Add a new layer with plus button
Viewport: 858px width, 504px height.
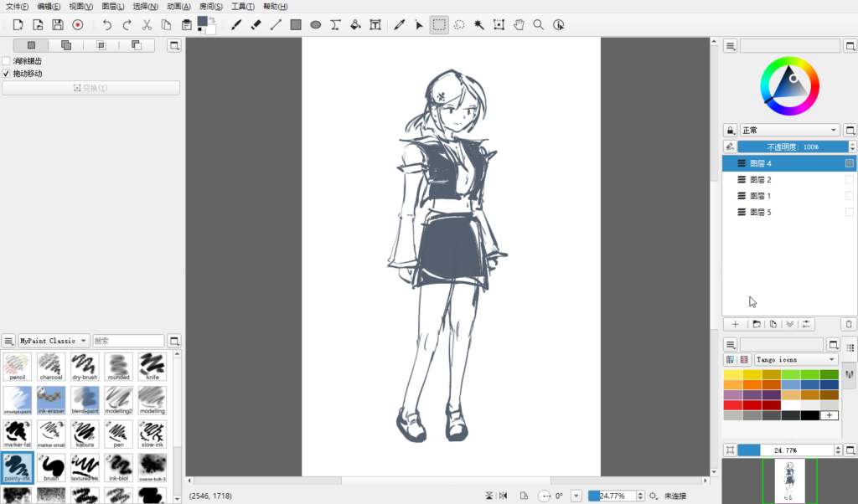click(735, 324)
